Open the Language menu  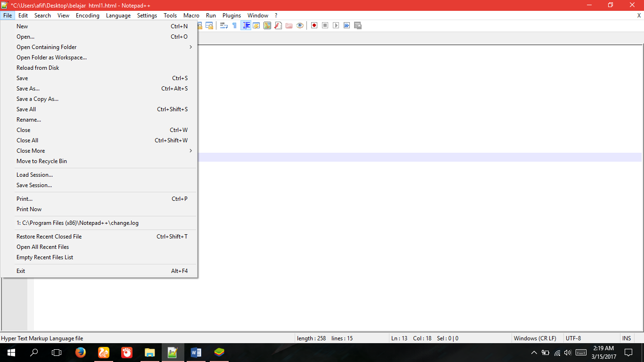coord(118,16)
